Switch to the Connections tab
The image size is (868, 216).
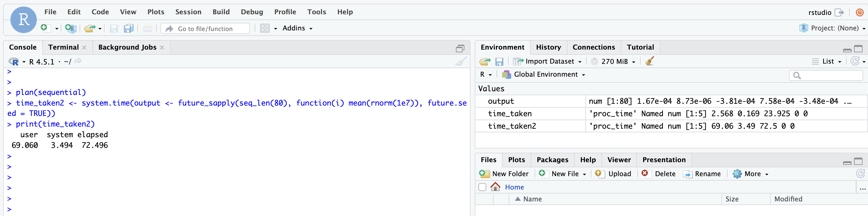[x=593, y=47]
